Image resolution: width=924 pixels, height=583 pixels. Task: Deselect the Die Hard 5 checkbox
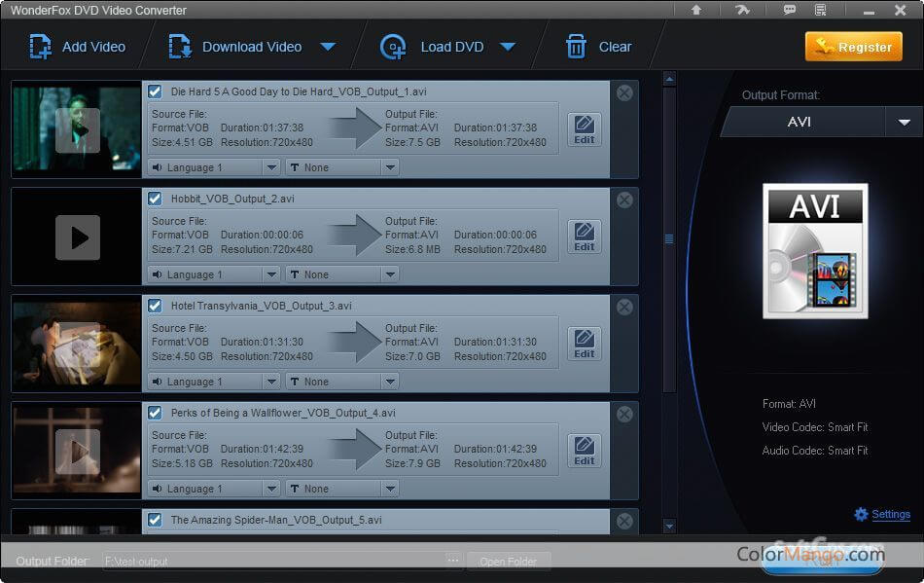point(155,91)
